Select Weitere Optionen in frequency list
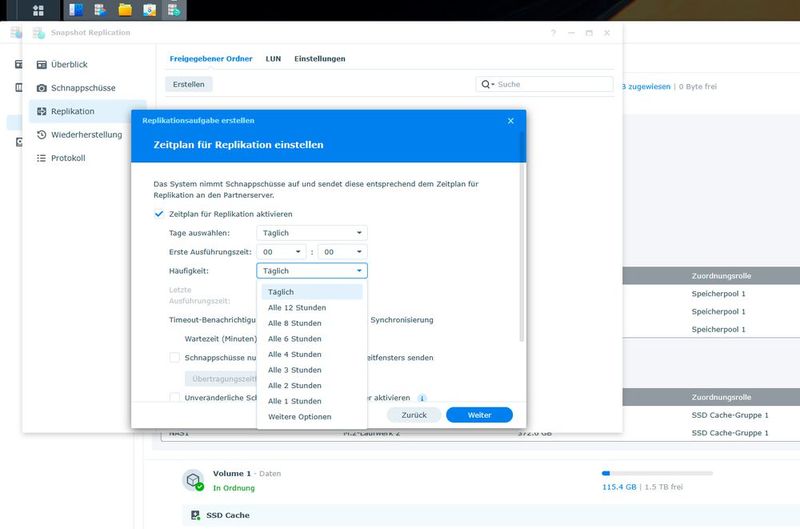 tap(299, 417)
